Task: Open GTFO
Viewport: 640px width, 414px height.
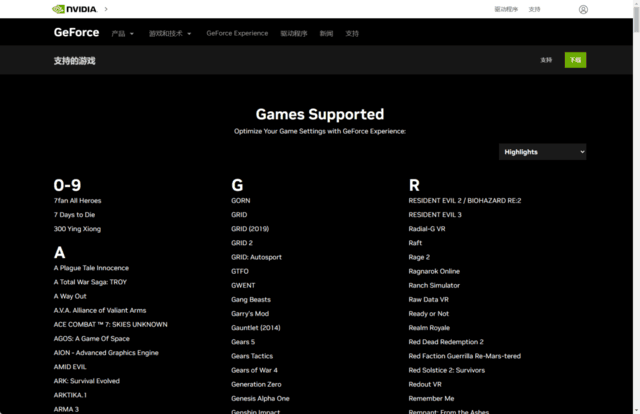Action: [240, 272]
